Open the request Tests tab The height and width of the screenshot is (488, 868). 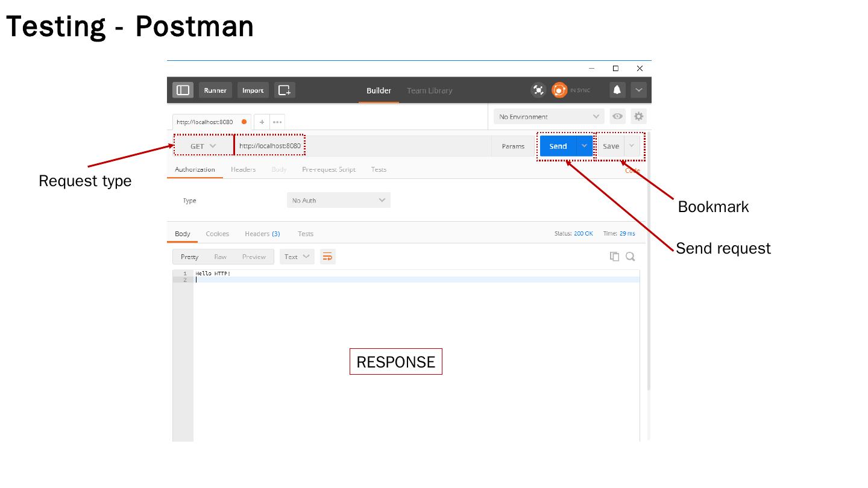point(379,169)
